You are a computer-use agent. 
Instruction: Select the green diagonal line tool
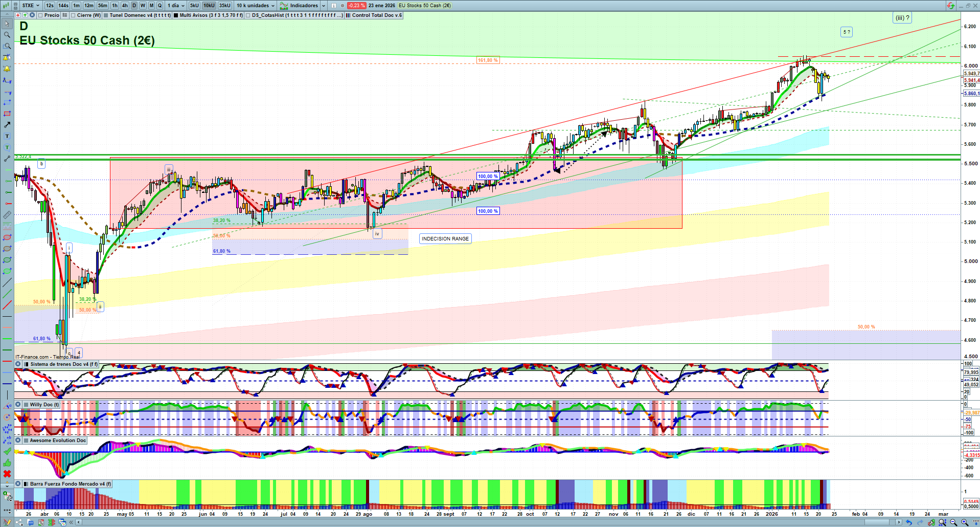pyautogui.click(x=7, y=294)
